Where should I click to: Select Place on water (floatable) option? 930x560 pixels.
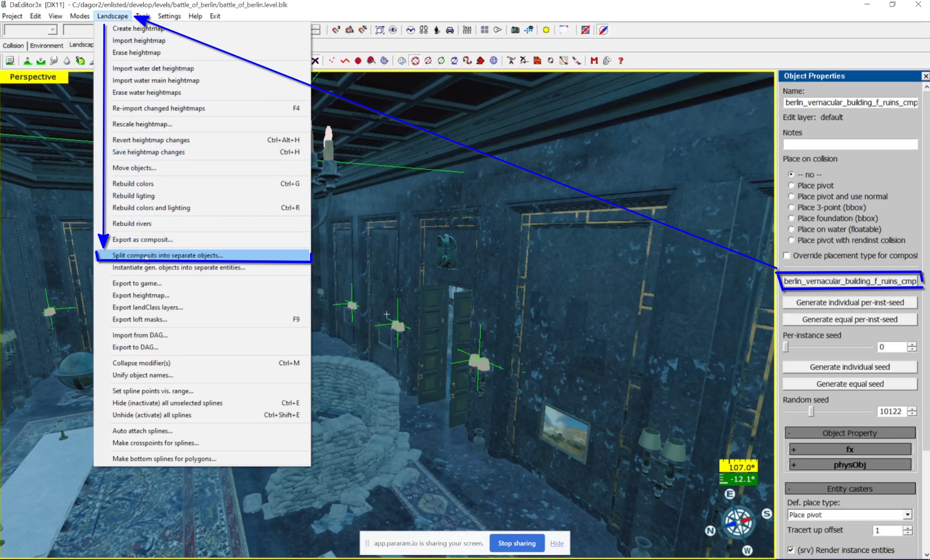[x=791, y=229]
